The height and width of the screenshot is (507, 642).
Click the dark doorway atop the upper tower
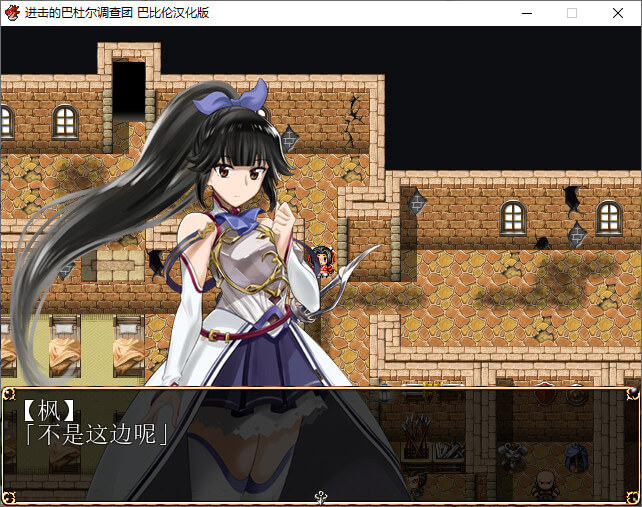[x=128, y=91]
